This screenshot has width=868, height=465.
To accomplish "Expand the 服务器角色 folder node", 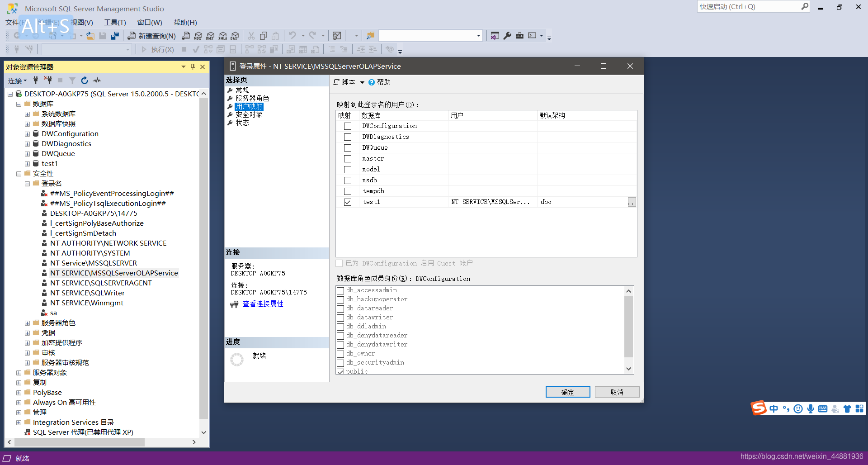I will [28, 323].
